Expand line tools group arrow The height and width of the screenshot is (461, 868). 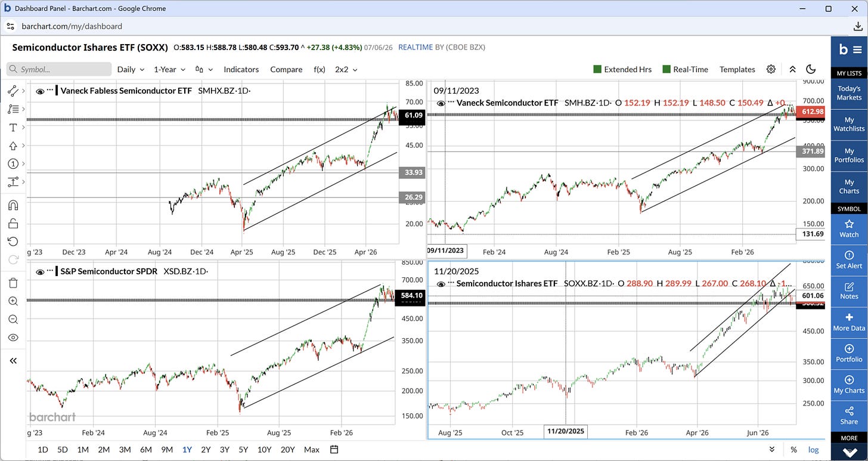click(24, 91)
